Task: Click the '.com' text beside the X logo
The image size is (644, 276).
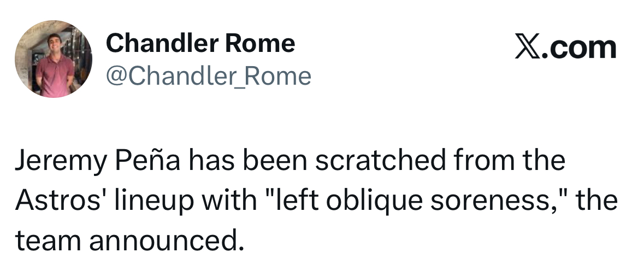Action: click(580, 48)
